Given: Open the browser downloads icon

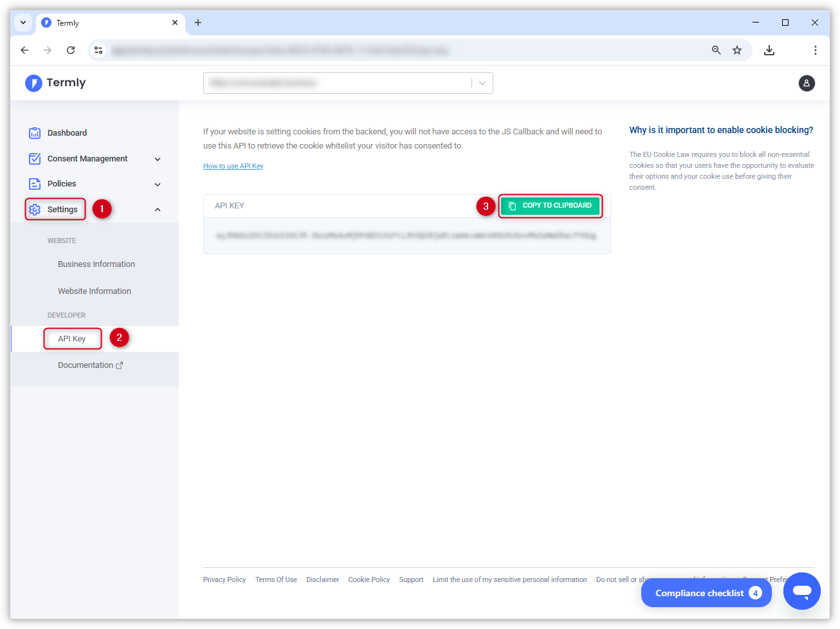Looking at the screenshot, I should (769, 50).
